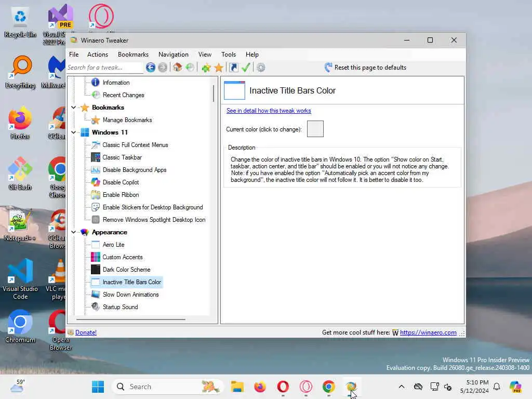Click the create shortcut toolbar icon
Screen dimensions: 532x399
[x=234, y=68]
